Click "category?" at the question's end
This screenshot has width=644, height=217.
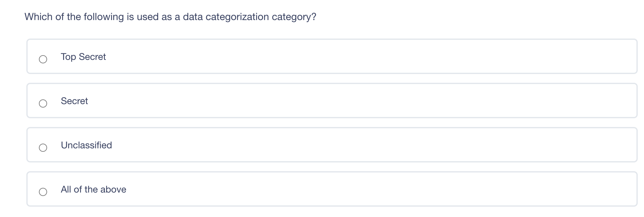(294, 17)
